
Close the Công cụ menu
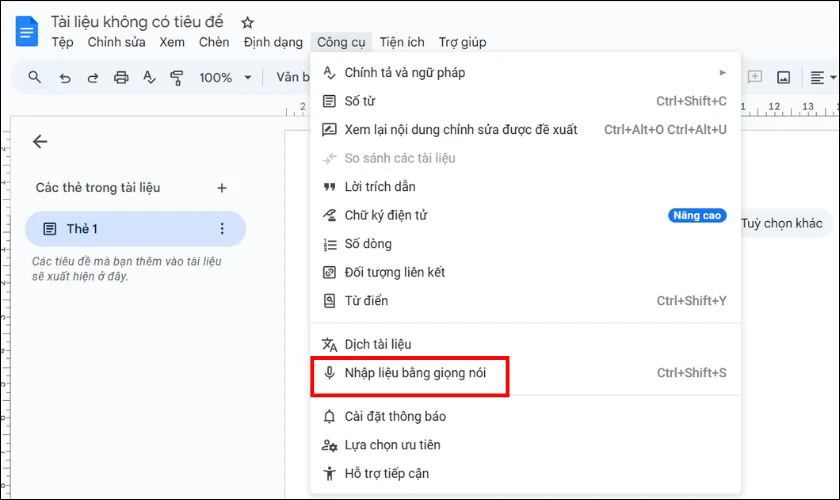(341, 42)
